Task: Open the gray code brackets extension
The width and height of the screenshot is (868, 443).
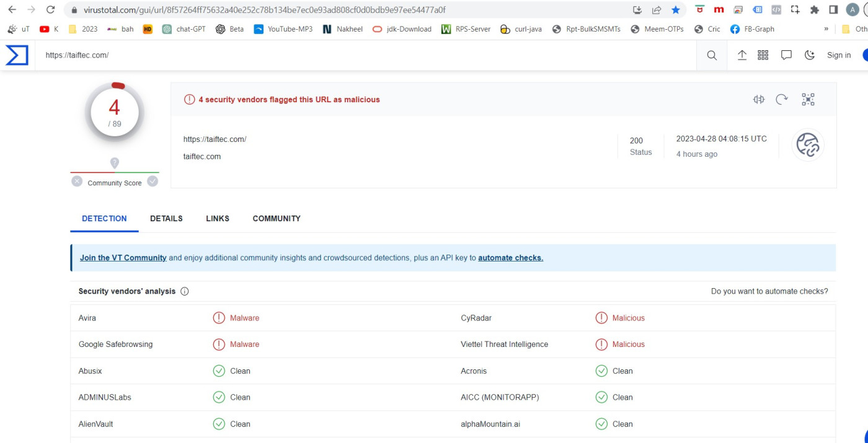Action: 776,10
